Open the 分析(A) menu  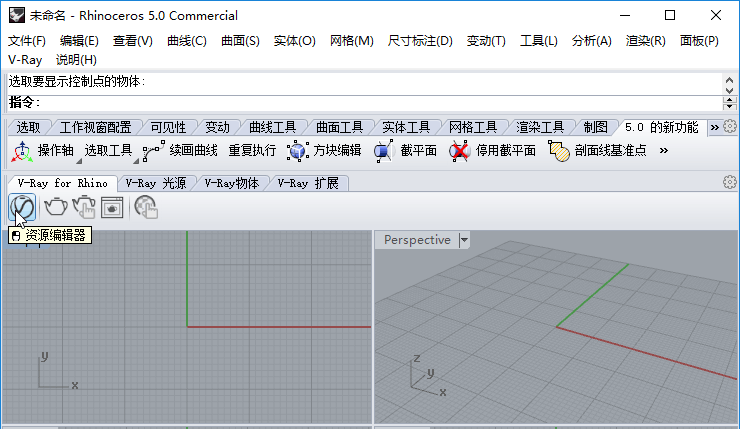(591, 41)
